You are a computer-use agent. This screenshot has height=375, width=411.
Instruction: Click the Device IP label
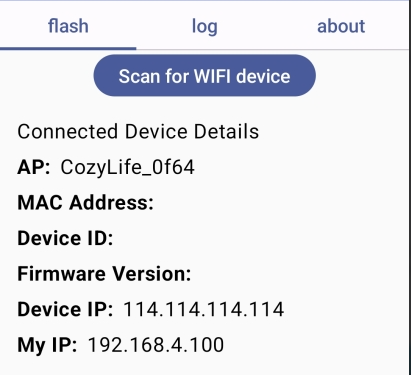[x=65, y=309]
